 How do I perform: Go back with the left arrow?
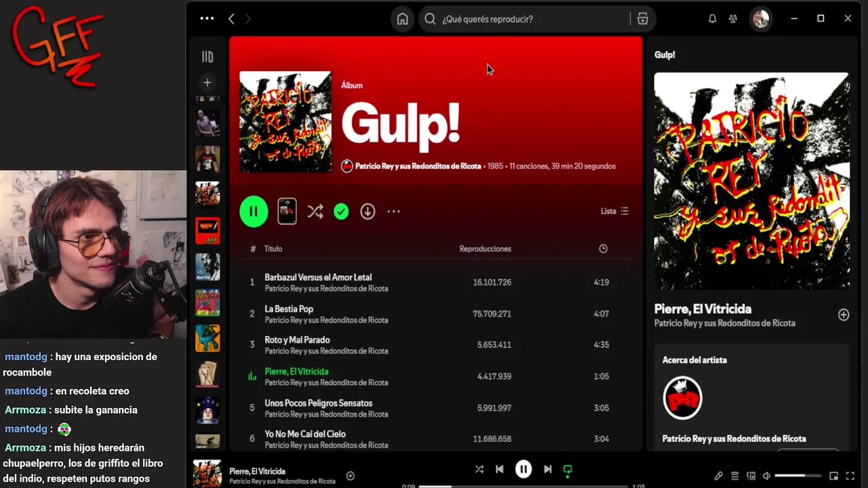click(x=231, y=19)
